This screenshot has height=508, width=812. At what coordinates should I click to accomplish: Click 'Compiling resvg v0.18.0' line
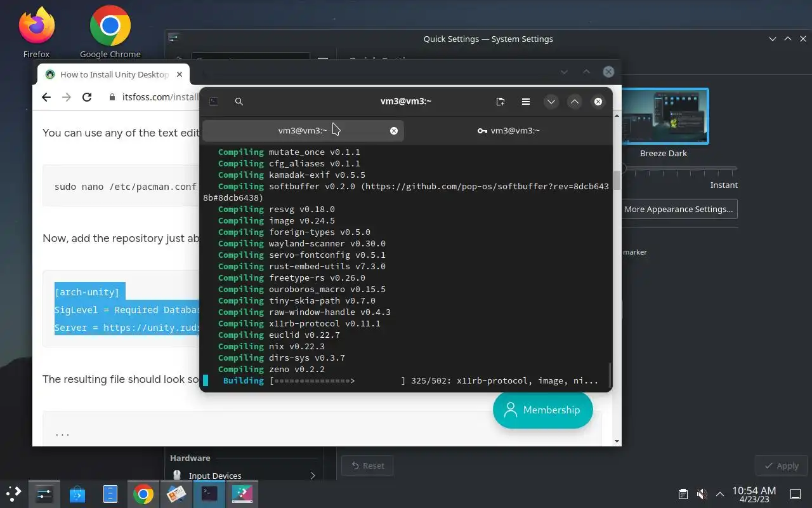277,209
